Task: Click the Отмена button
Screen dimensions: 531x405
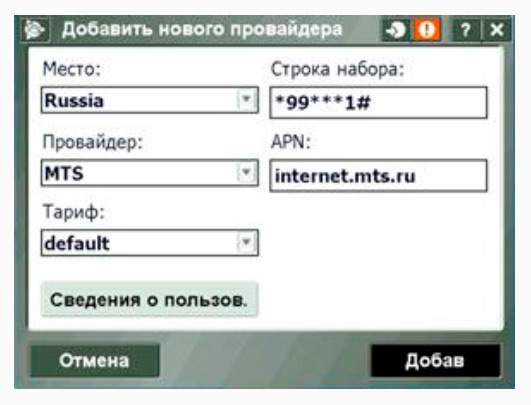Action: [x=94, y=361]
